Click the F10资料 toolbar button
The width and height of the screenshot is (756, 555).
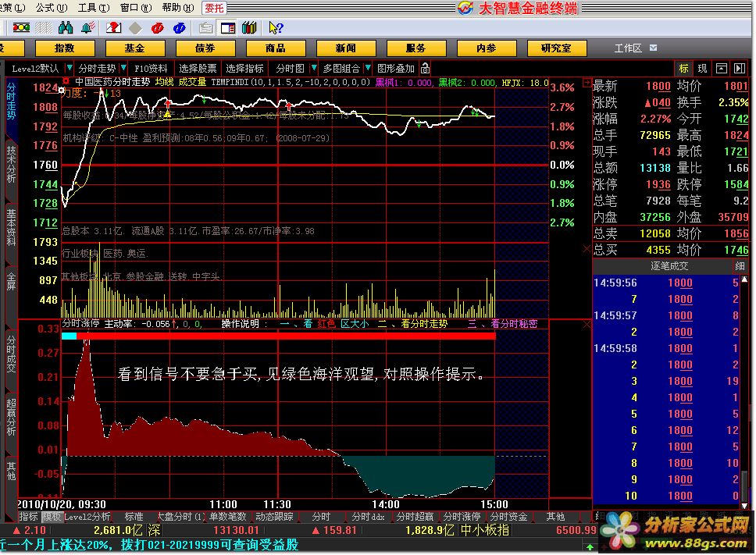click(x=151, y=69)
